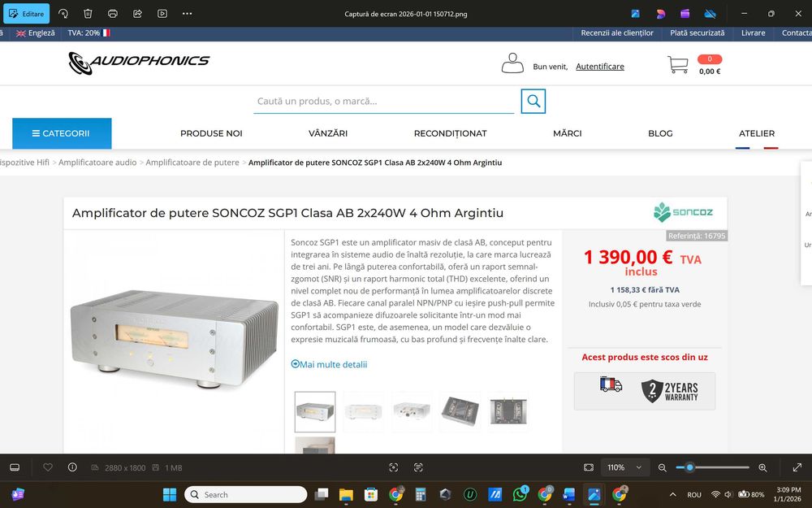Open File Explorer from the taskbar
Viewport: 812px width, 508px height.
click(x=346, y=494)
